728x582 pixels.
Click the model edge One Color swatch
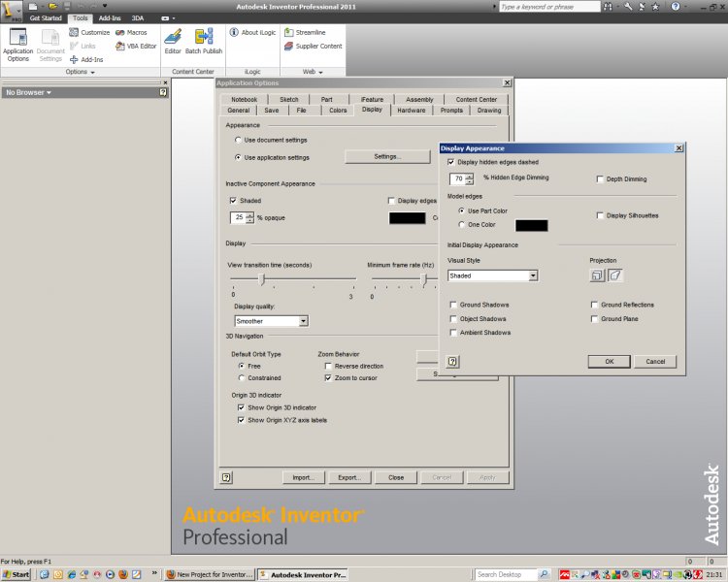click(x=532, y=226)
